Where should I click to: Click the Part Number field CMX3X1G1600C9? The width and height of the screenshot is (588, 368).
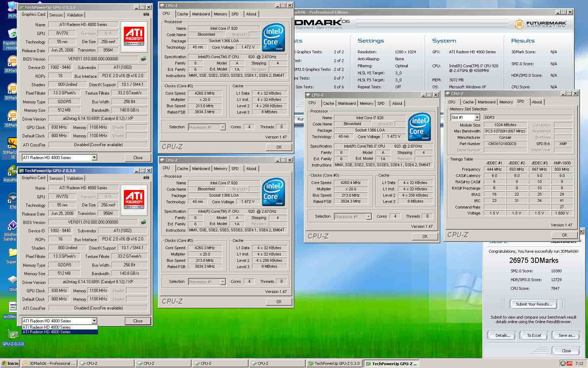pos(505,144)
